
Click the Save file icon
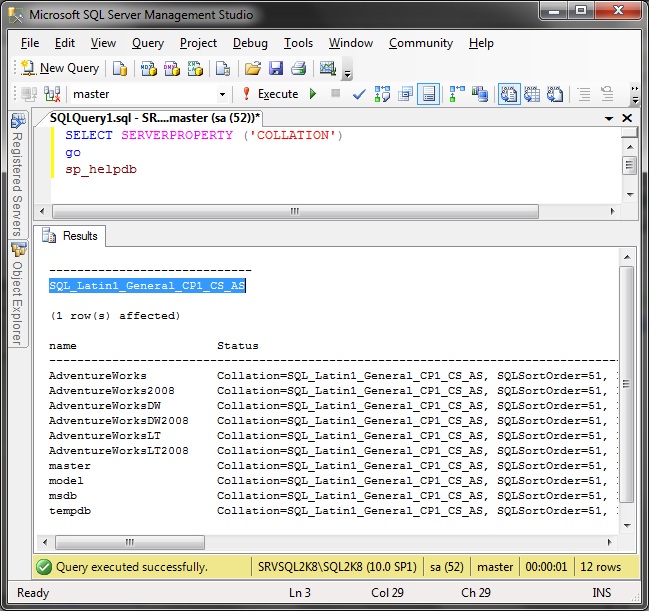coord(275,68)
